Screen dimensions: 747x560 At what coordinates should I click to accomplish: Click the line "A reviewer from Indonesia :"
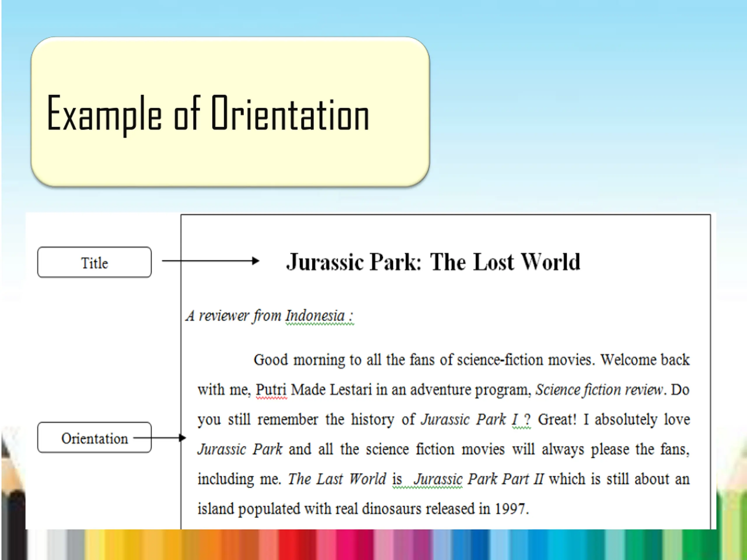point(270,316)
